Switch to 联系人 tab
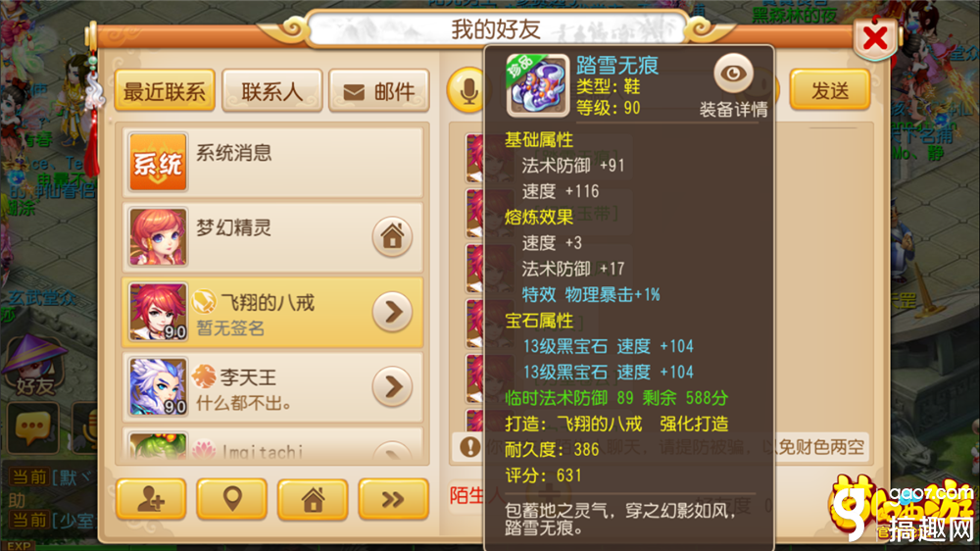Screen dimensions: 980x551 point(271,91)
